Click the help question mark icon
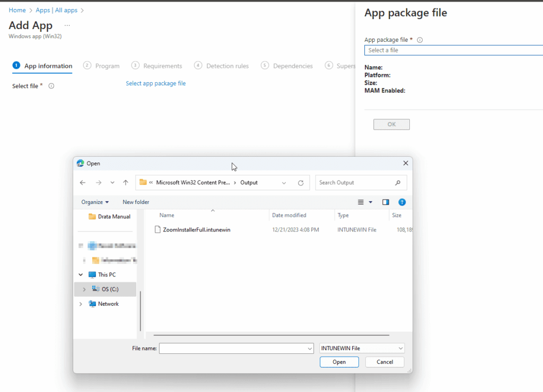The width and height of the screenshot is (543, 392). click(x=402, y=202)
